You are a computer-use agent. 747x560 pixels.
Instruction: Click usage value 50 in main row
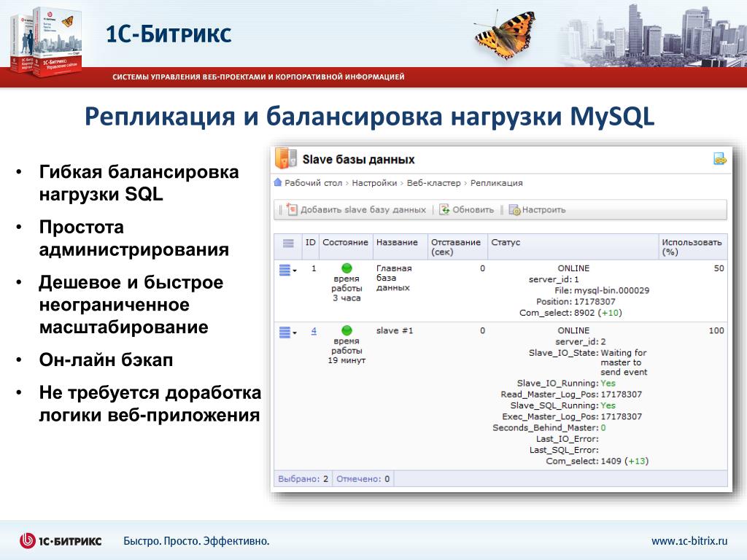coord(719,268)
